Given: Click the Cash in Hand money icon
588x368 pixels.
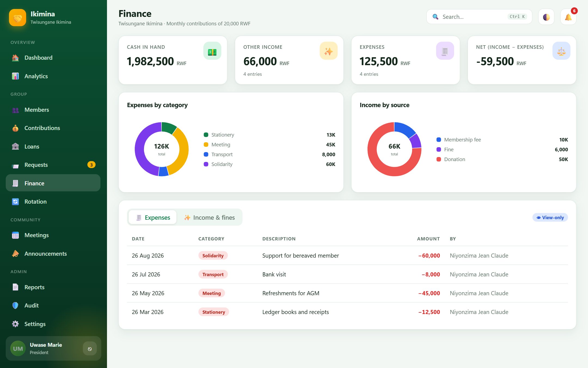Looking at the screenshot, I should pos(212,51).
